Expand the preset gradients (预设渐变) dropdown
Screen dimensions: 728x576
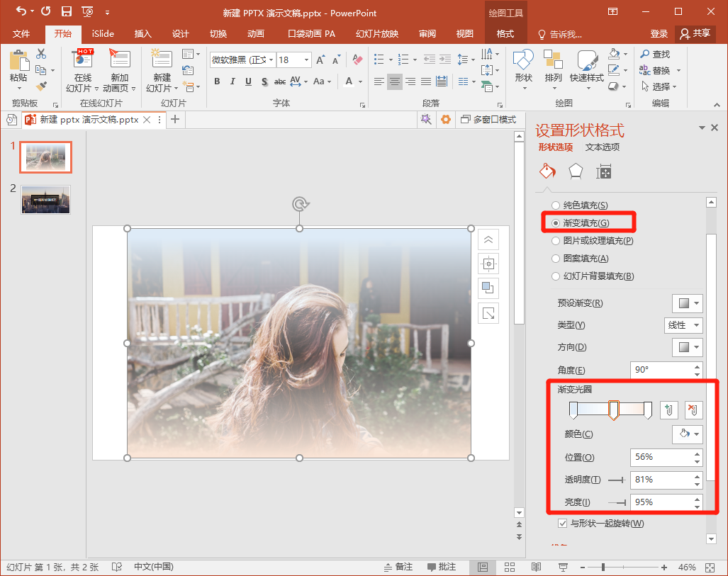[688, 303]
